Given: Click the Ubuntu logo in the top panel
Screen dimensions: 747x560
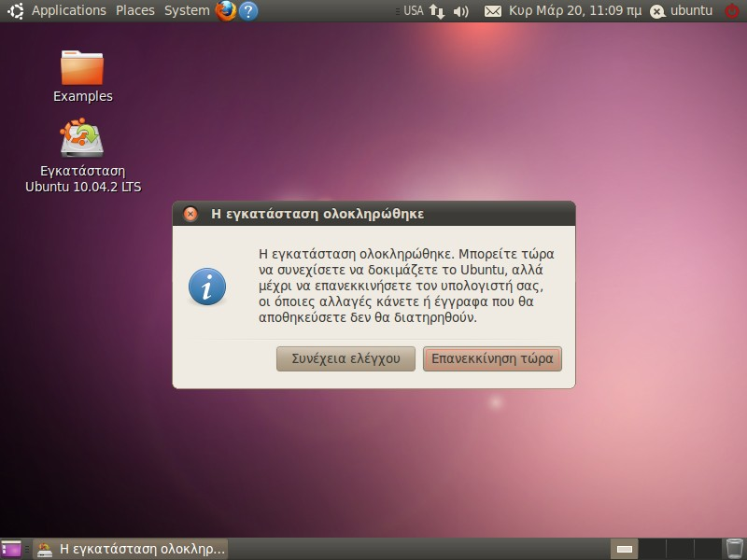Looking at the screenshot, I should pos(15,10).
